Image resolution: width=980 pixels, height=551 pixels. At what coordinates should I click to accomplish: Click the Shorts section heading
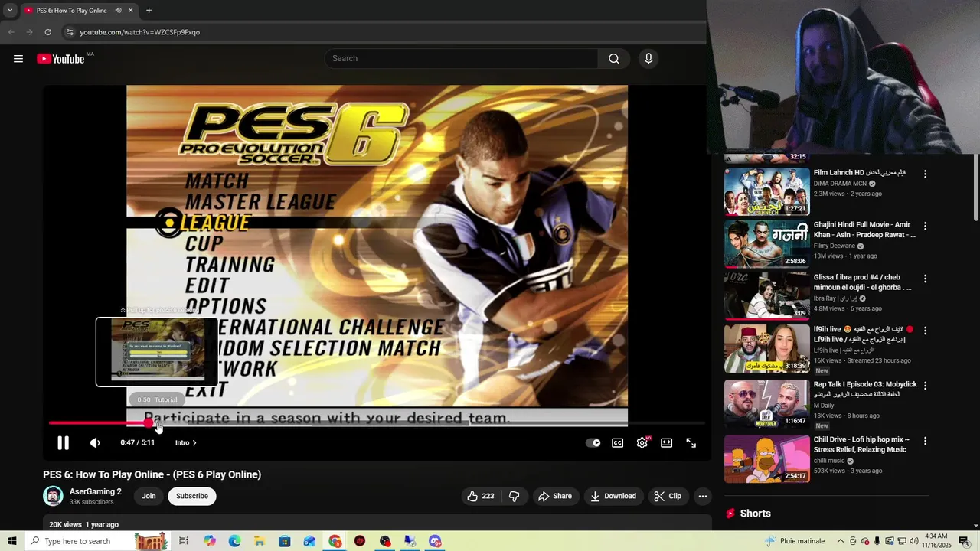[x=755, y=514]
